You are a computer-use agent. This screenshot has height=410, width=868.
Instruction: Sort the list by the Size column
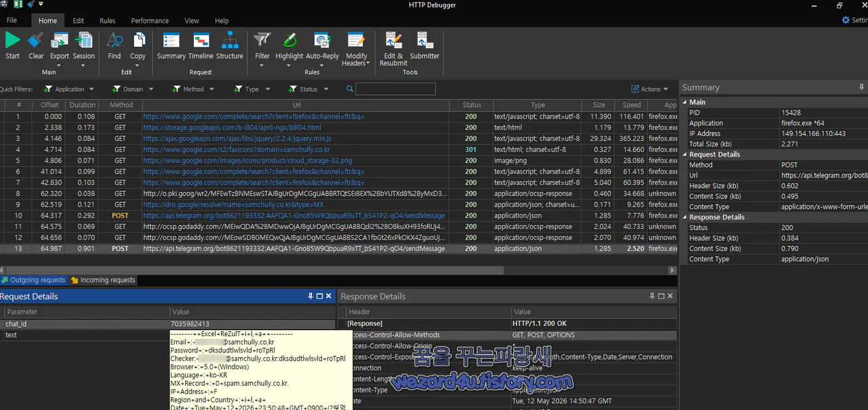click(599, 105)
